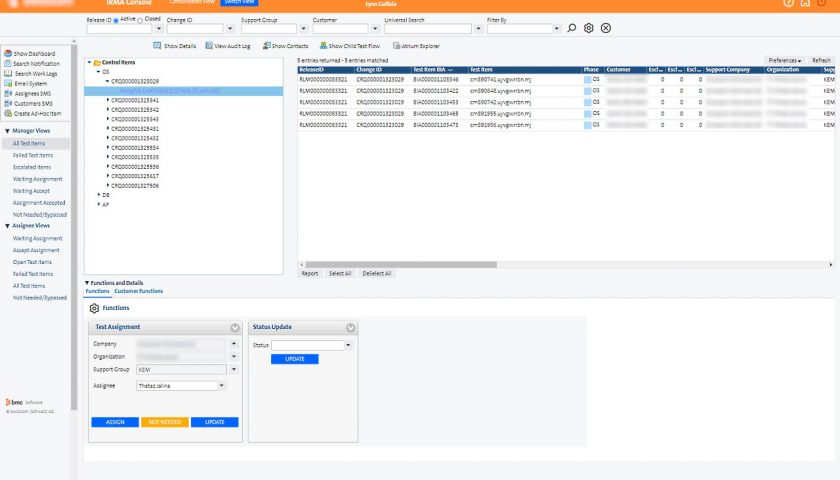Viewport: 840px width, 480px height.
Task: Open Show Dashboard from the sidebar
Action: tap(33, 53)
